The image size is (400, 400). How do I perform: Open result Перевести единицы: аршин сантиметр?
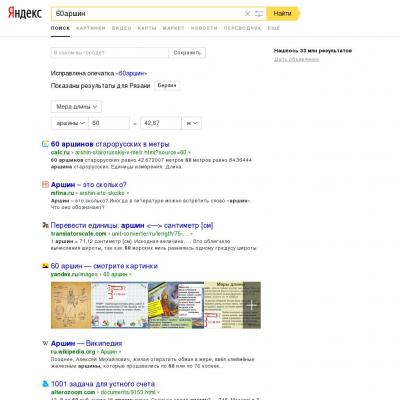click(132, 225)
